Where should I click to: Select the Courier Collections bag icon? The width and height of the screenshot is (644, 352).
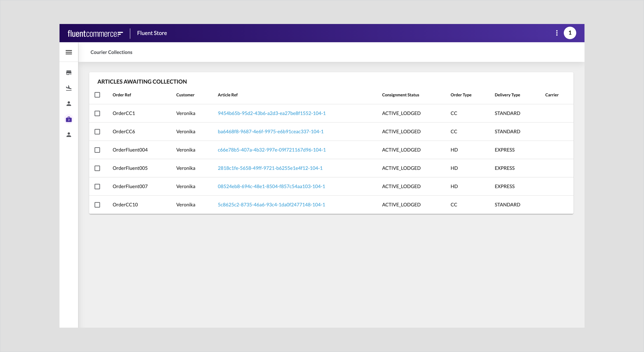pos(69,119)
